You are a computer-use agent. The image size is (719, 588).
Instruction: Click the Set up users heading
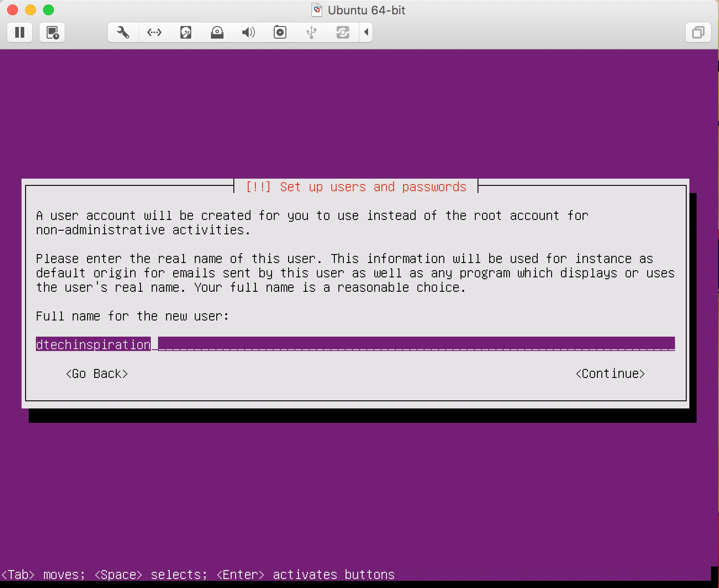pyautogui.click(x=356, y=187)
